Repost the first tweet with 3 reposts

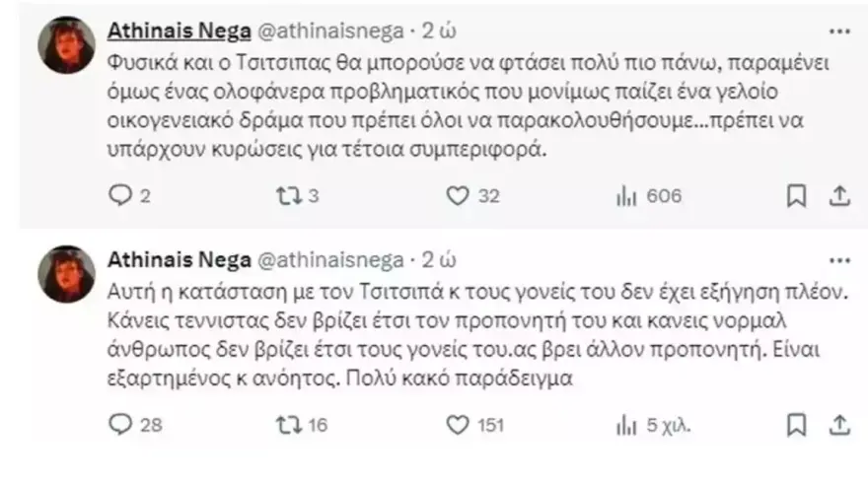pos(285,196)
